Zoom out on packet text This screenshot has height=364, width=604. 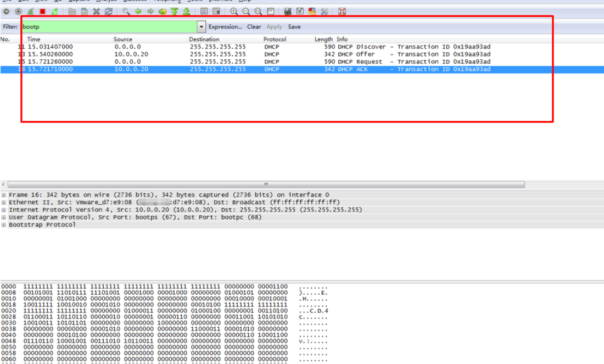(x=246, y=12)
